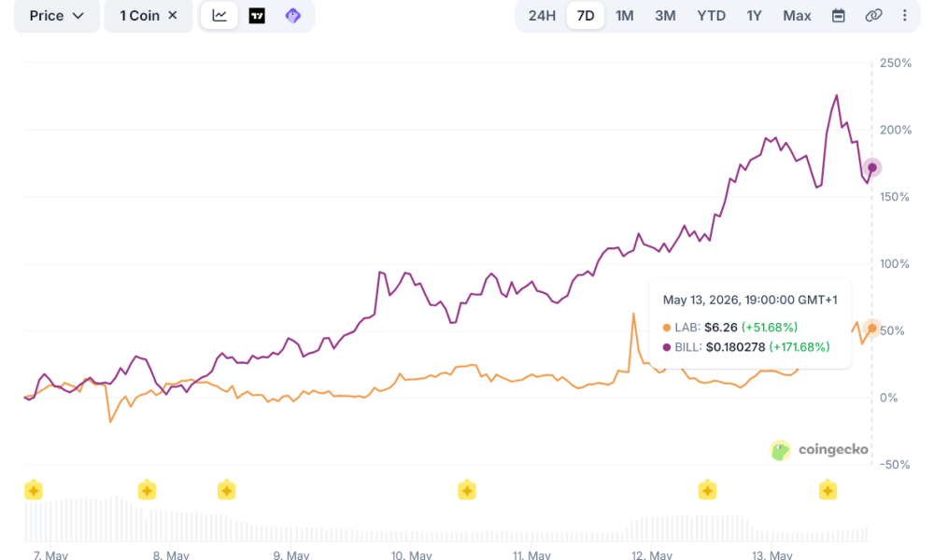Click the LAB price $6.26 in tooltip

(x=721, y=328)
